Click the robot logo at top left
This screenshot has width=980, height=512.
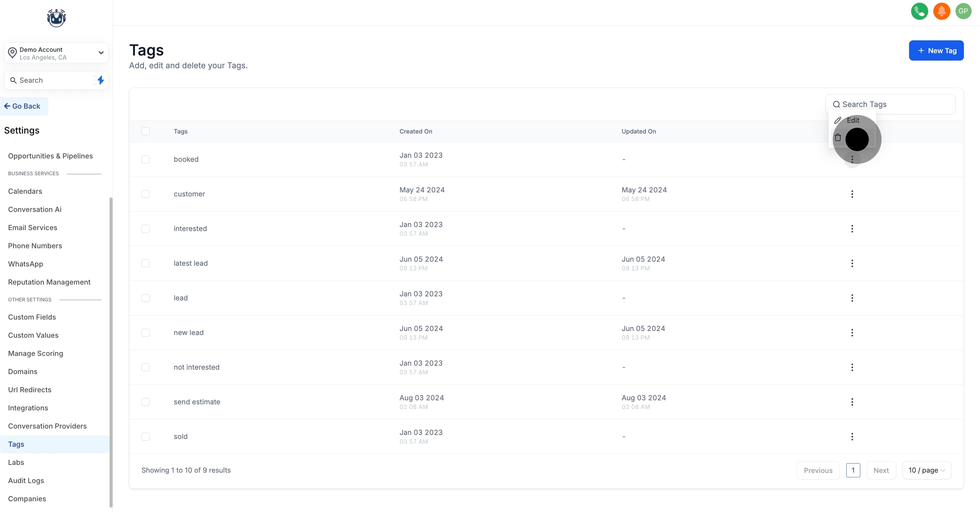pos(56,18)
